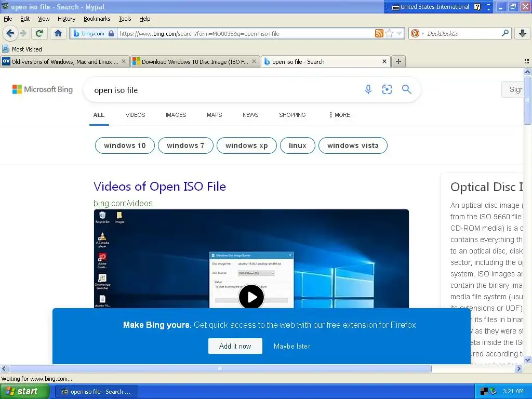The image size is (532, 399).
Task: Switch to VIDEOS results
Action: click(135, 115)
